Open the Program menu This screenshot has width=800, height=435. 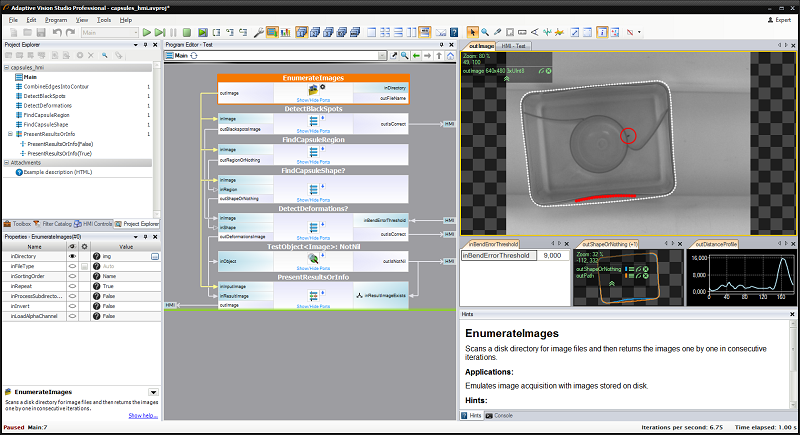[56, 19]
